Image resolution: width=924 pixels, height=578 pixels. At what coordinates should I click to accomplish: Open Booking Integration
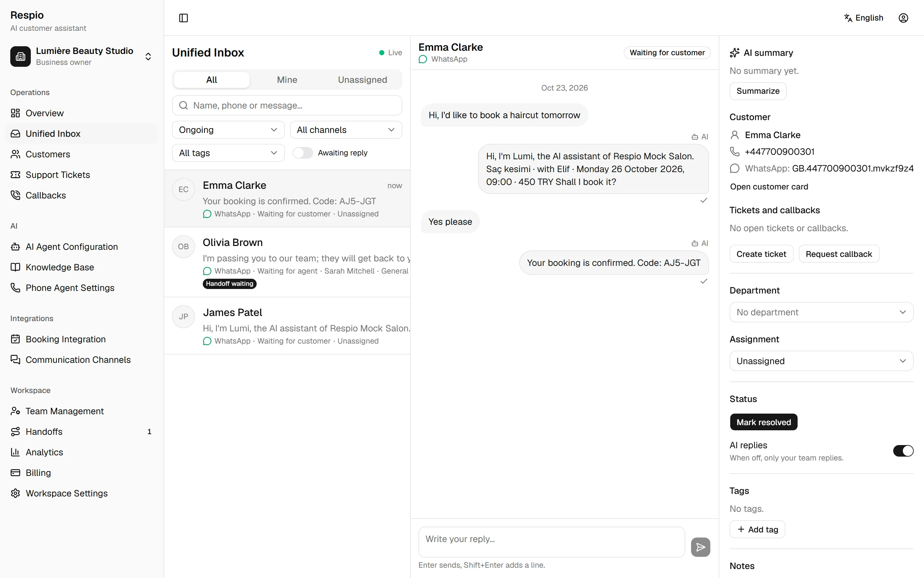click(82, 339)
